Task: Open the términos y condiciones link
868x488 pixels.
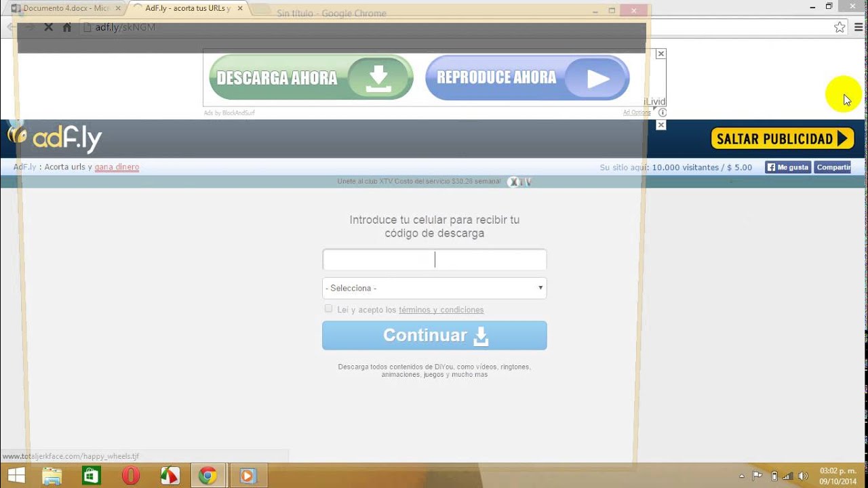Action: (441, 310)
